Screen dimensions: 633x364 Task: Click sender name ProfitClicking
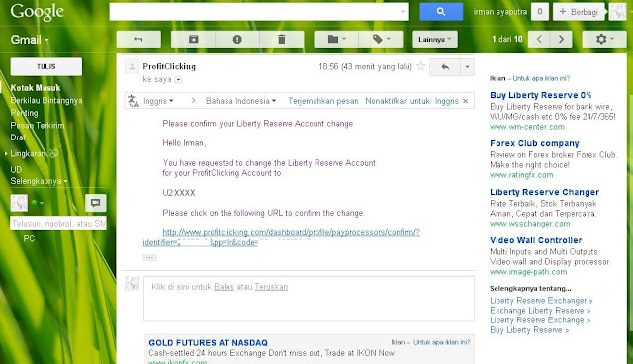click(169, 66)
